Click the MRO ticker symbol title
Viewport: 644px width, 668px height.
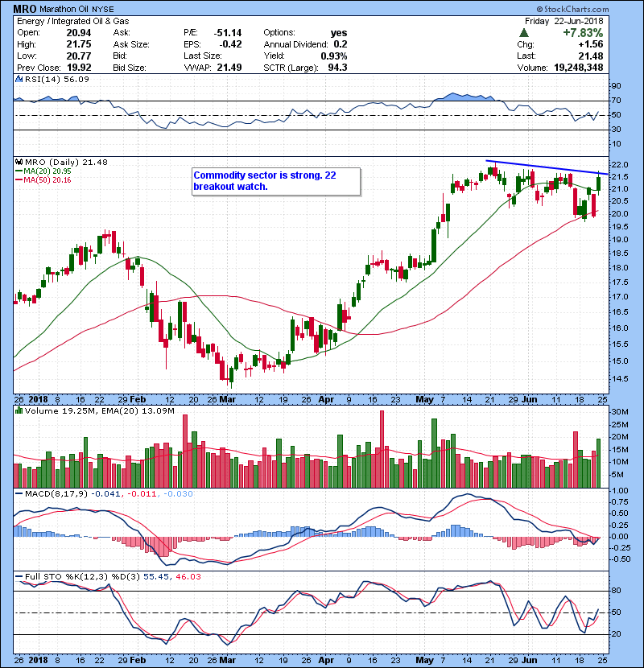point(25,9)
